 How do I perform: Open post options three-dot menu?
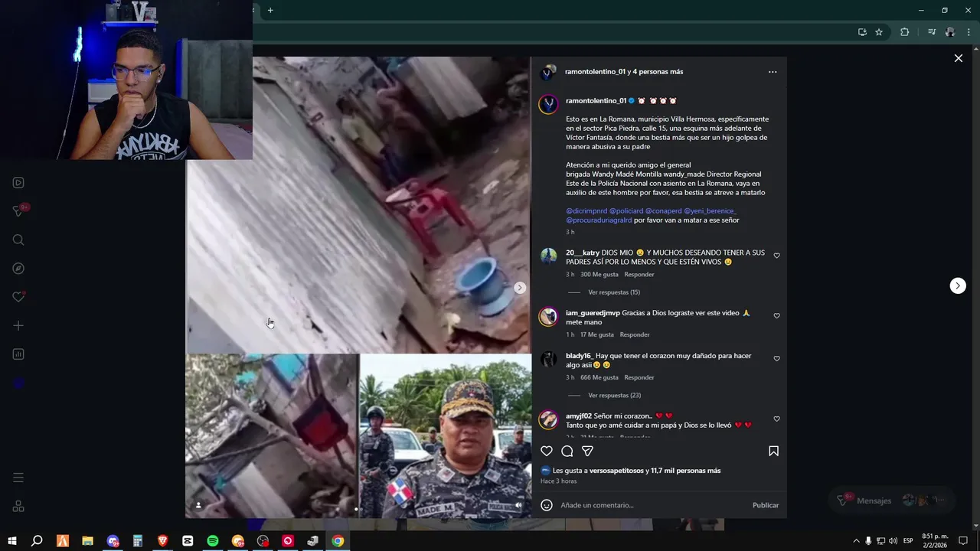pyautogui.click(x=773, y=72)
